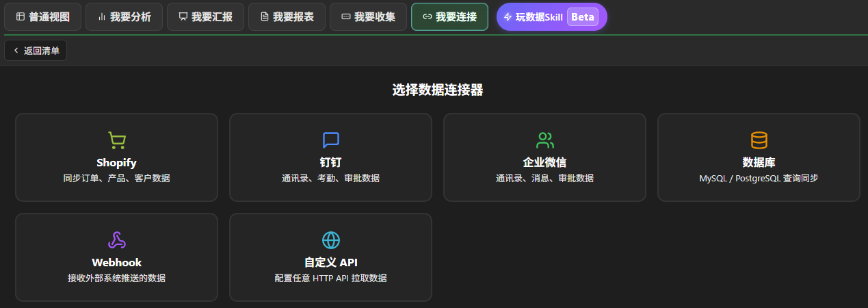Click the 选择数据连接器 heading
Image resolution: width=868 pixels, height=308 pixels.
pos(438,90)
